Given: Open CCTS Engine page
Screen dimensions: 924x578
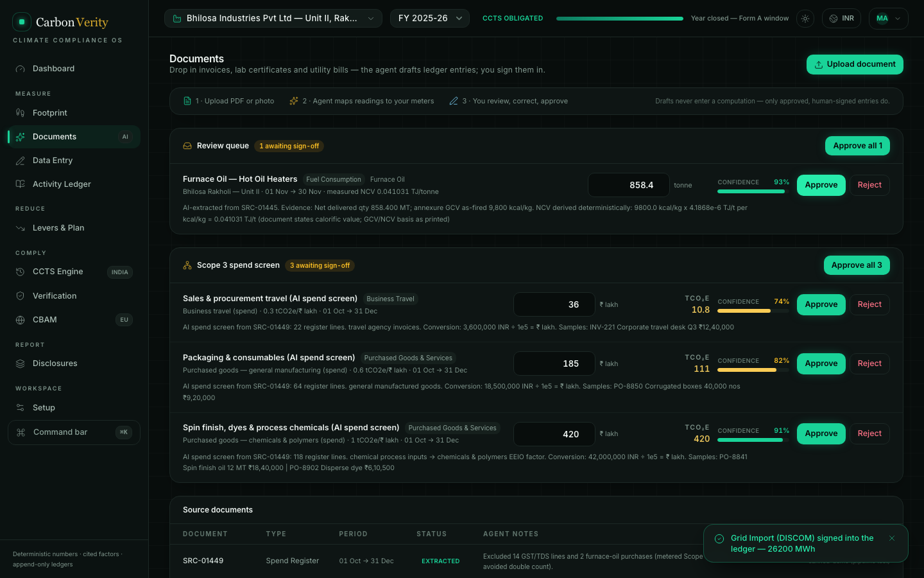Looking at the screenshot, I should [74, 272].
